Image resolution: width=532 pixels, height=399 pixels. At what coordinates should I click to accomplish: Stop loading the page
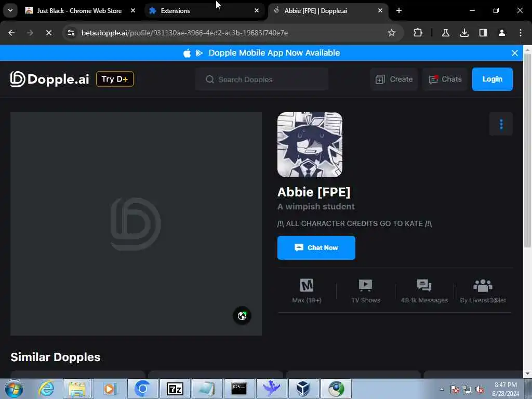tap(48, 33)
